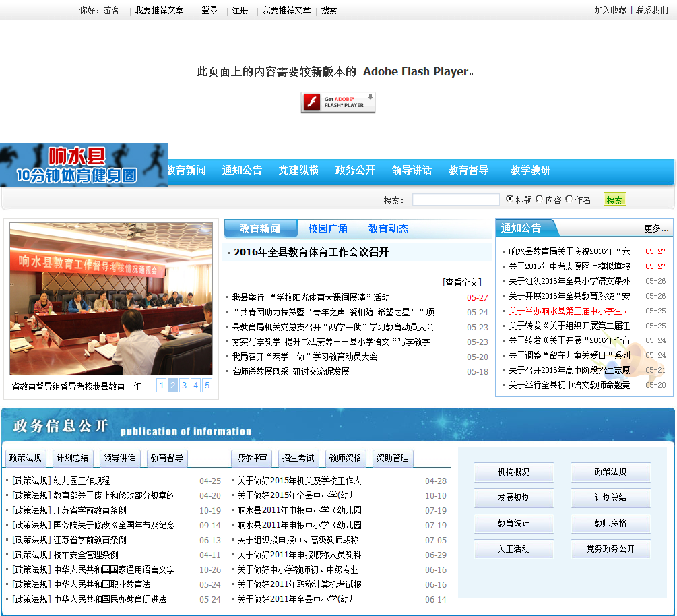Open news 名师送教展风采 研讨交流促发展

(x=290, y=371)
